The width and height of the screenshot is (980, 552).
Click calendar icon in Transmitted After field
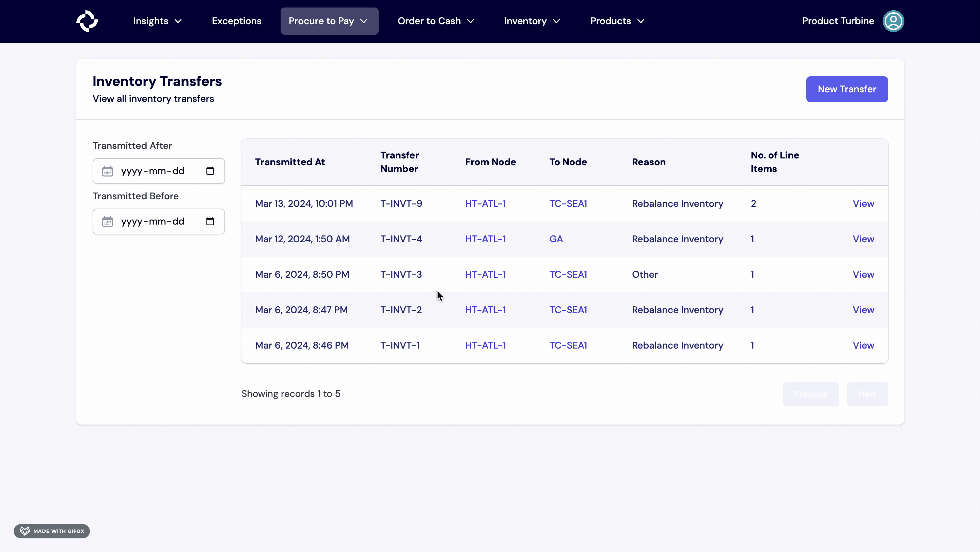pyautogui.click(x=108, y=171)
